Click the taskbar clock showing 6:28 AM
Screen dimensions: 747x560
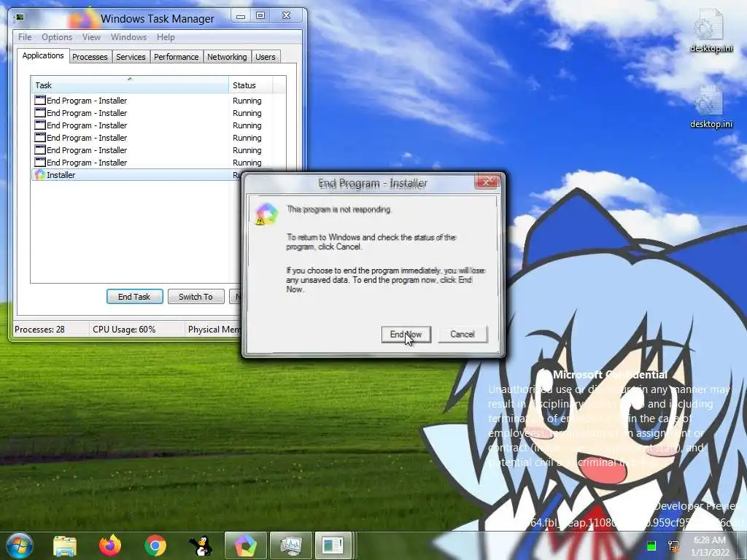(710, 546)
